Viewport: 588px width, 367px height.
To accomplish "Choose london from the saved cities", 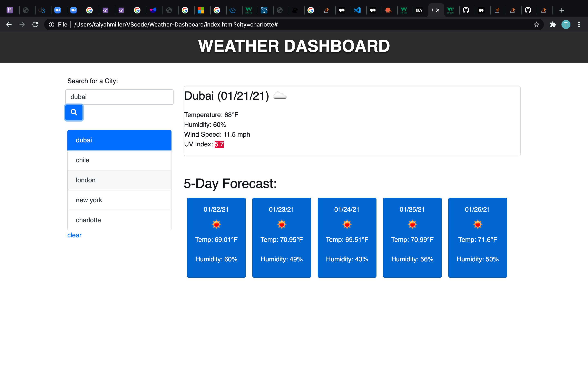I will click(x=119, y=180).
